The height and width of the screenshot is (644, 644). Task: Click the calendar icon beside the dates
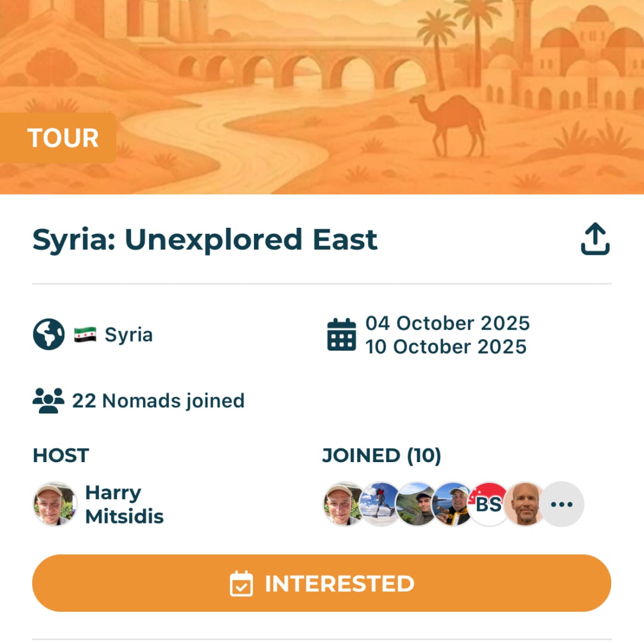click(342, 335)
